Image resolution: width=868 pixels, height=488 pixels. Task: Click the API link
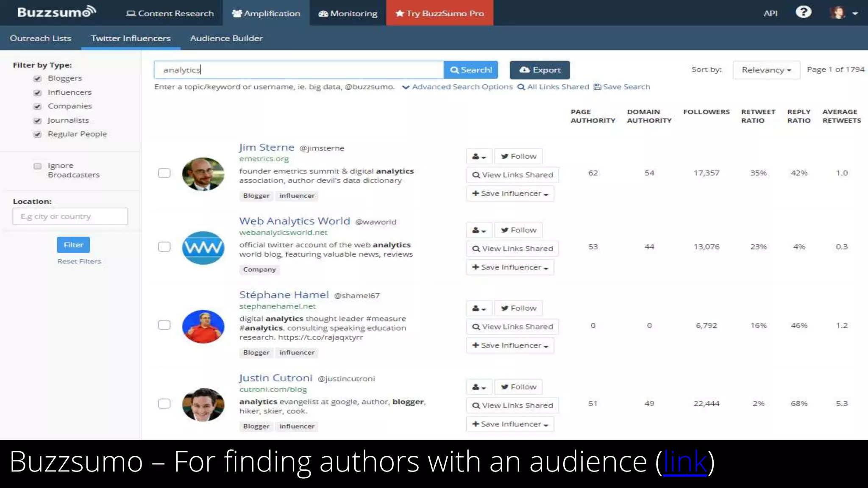coord(770,13)
